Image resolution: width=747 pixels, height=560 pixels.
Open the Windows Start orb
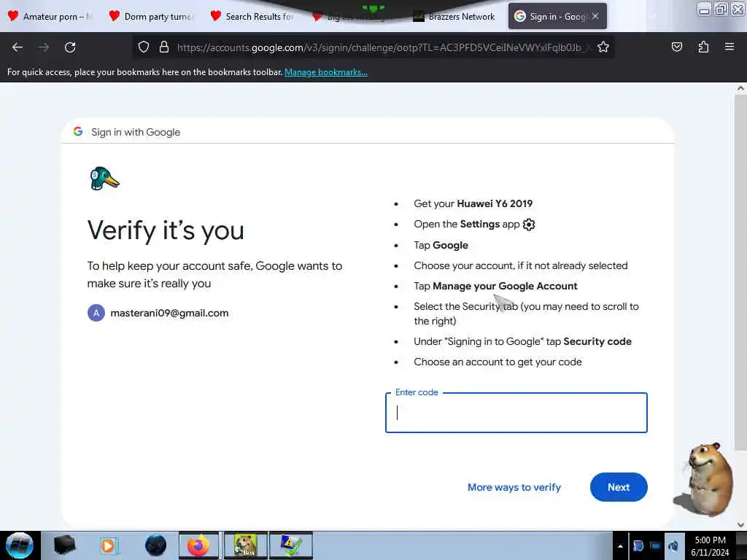[20, 545]
